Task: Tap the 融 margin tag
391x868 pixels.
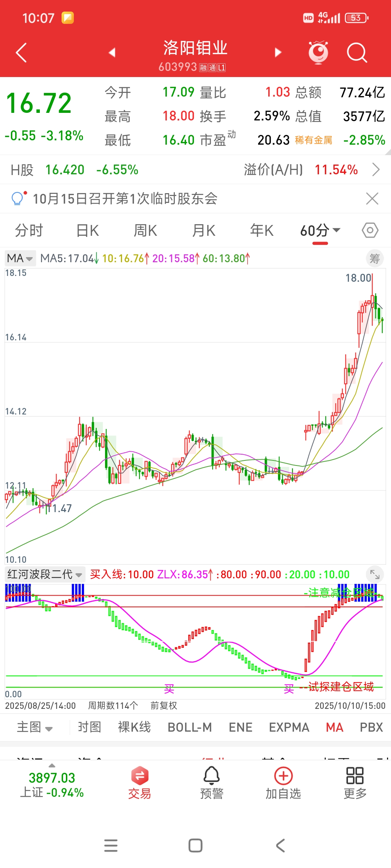Action: 203,68
